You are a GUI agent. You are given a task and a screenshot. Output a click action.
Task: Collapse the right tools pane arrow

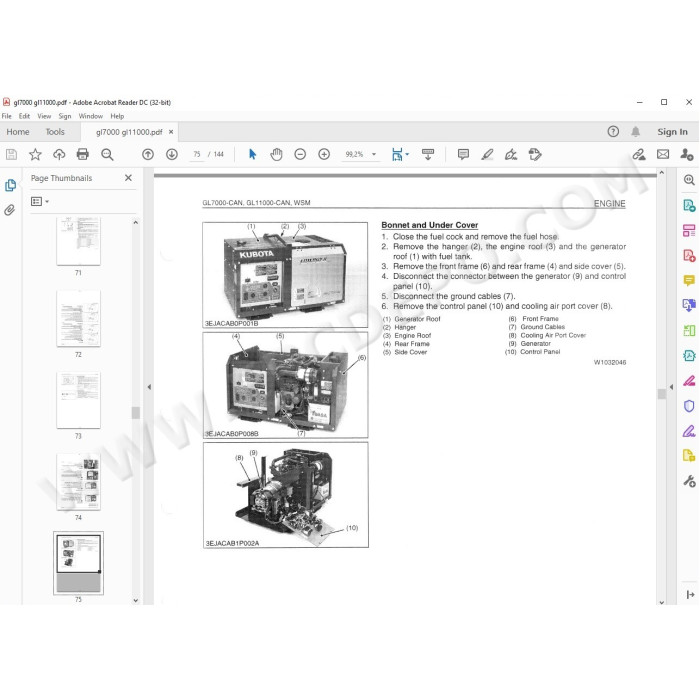pyautogui.click(x=671, y=387)
